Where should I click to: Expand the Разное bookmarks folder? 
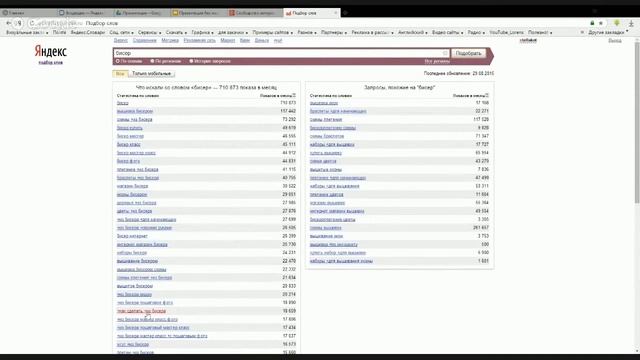tap(307, 32)
